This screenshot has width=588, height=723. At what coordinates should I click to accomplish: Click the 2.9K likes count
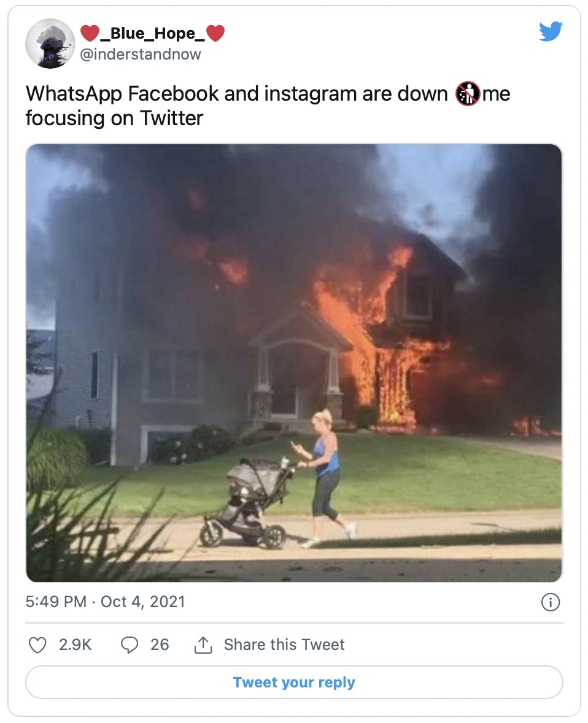point(75,645)
